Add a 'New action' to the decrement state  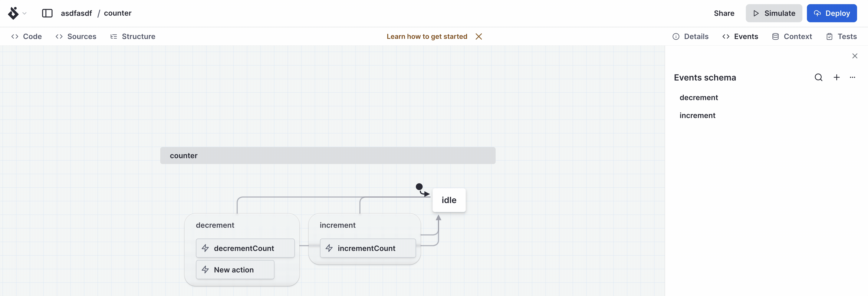click(235, 270)
